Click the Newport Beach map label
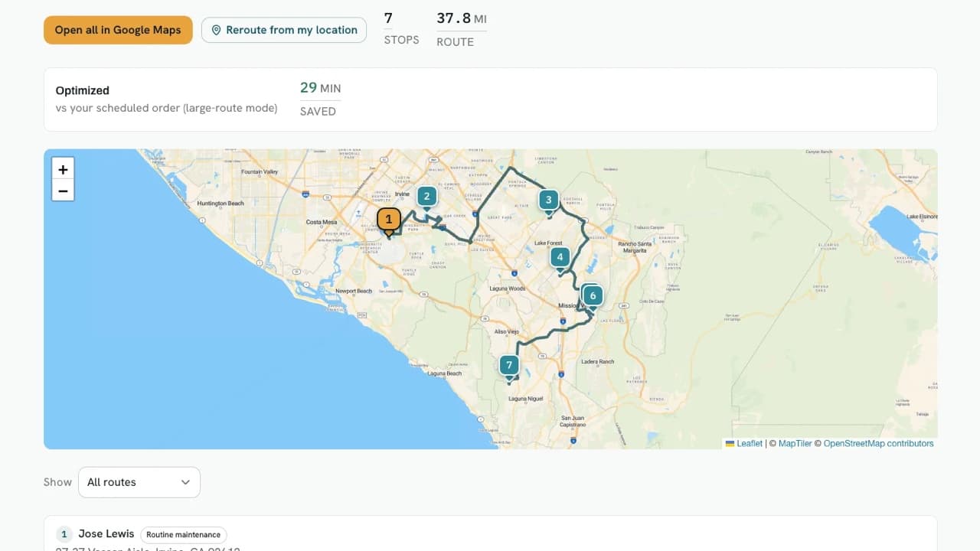 [354, 291]
